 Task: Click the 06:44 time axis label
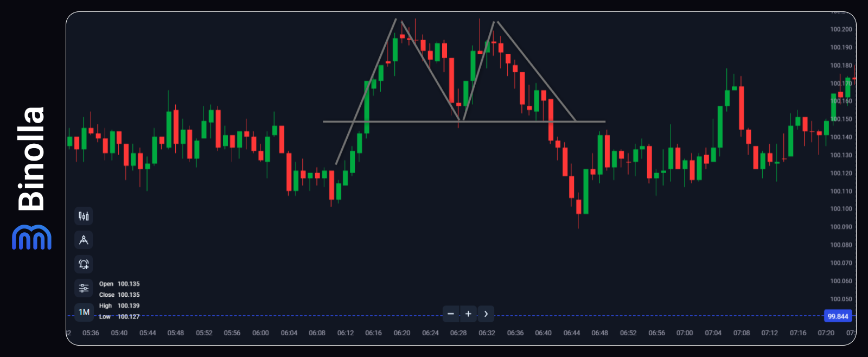[x=572, y=333]
